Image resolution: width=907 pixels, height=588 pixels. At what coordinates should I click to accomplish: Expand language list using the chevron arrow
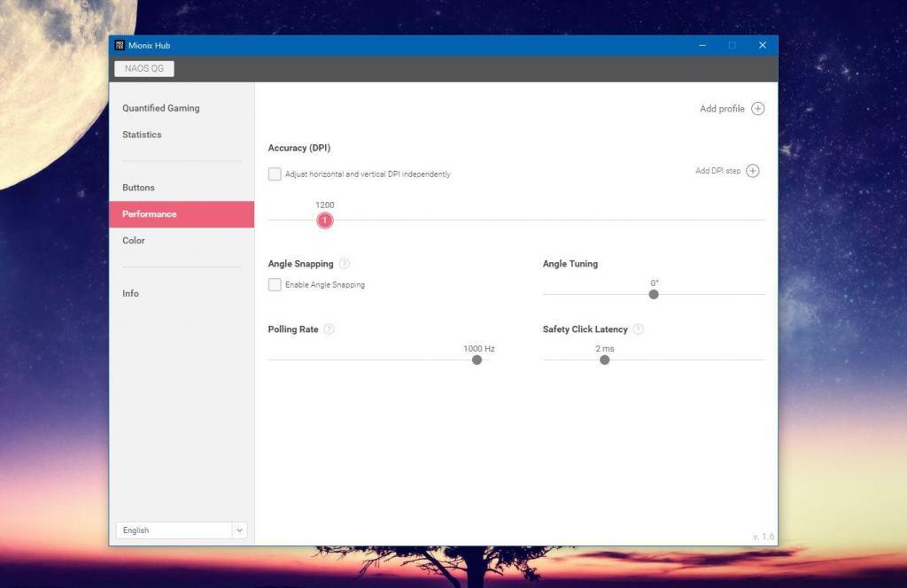point(239,530)
